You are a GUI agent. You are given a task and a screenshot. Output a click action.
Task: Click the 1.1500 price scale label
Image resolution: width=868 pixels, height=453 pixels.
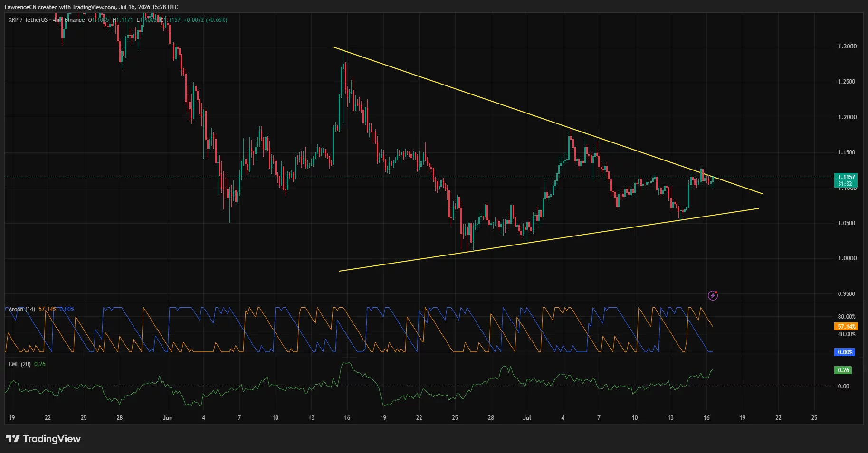coord(847,152)
